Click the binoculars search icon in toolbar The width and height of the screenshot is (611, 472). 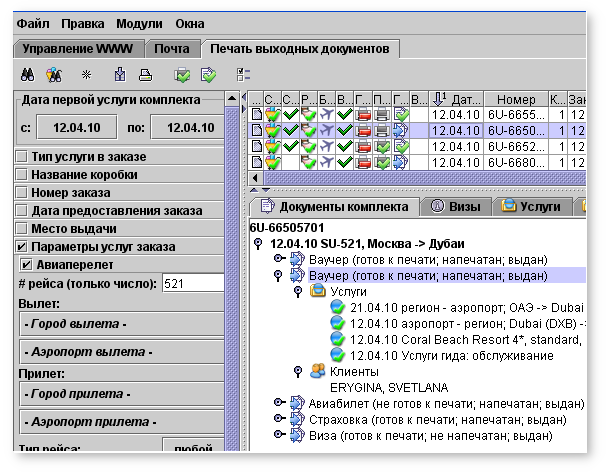pos(29,74)
